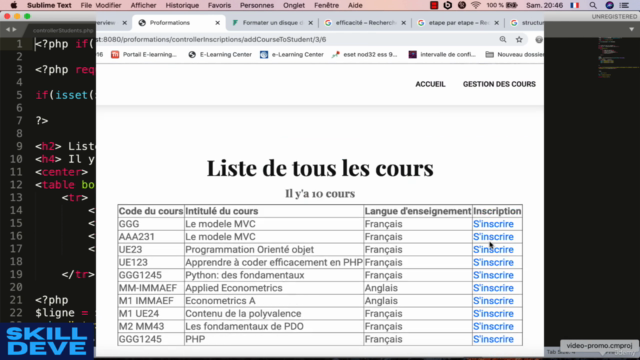Open the Apple menu

click(x=13, y=5)
